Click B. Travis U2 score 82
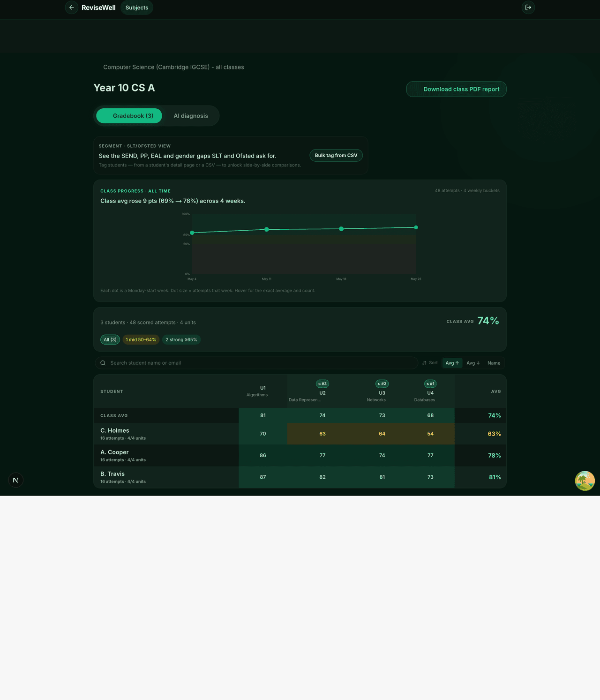600x700 pixels. click(322, 477)
